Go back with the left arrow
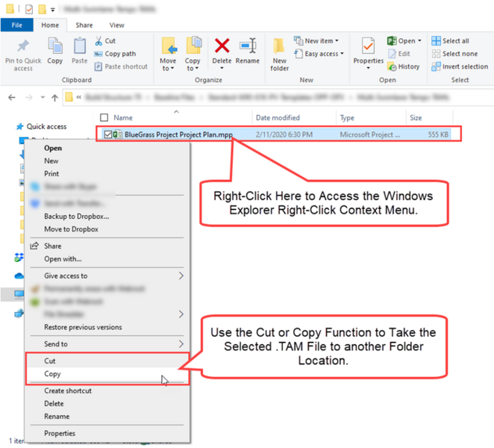494x448 pixels. tap(12, 97)
